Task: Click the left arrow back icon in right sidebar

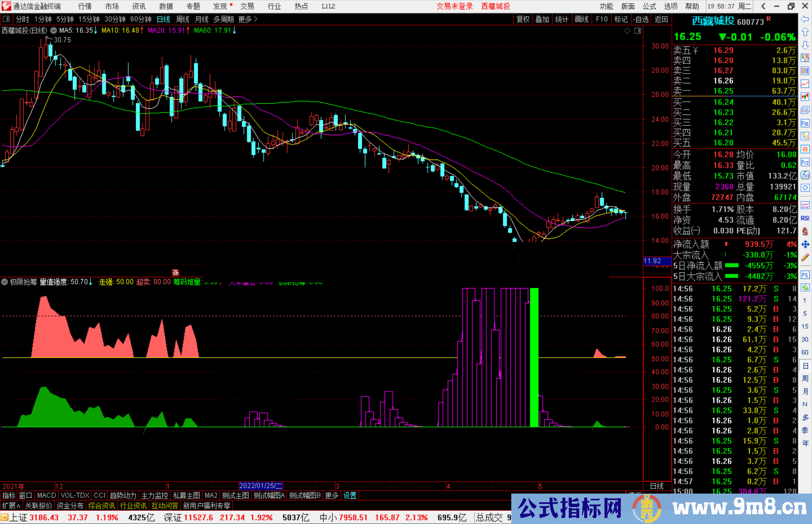Action: click(x=805, y=19)
